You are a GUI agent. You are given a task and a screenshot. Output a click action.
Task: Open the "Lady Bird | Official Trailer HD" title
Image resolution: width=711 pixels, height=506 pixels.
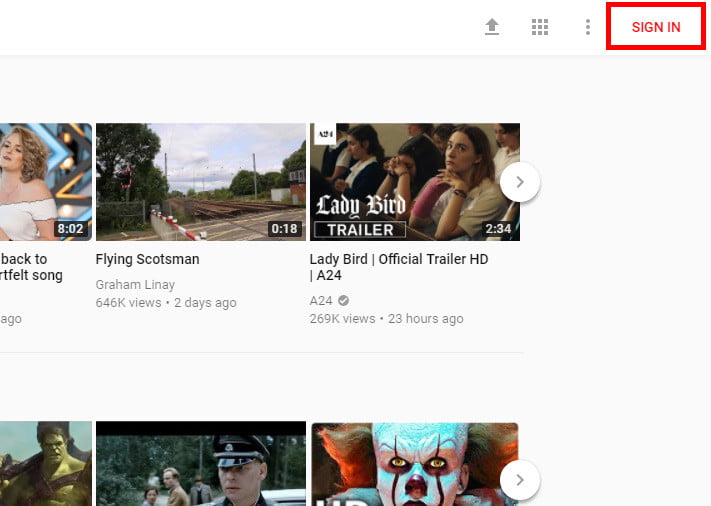pyautogui.click(x=398, y=259)
